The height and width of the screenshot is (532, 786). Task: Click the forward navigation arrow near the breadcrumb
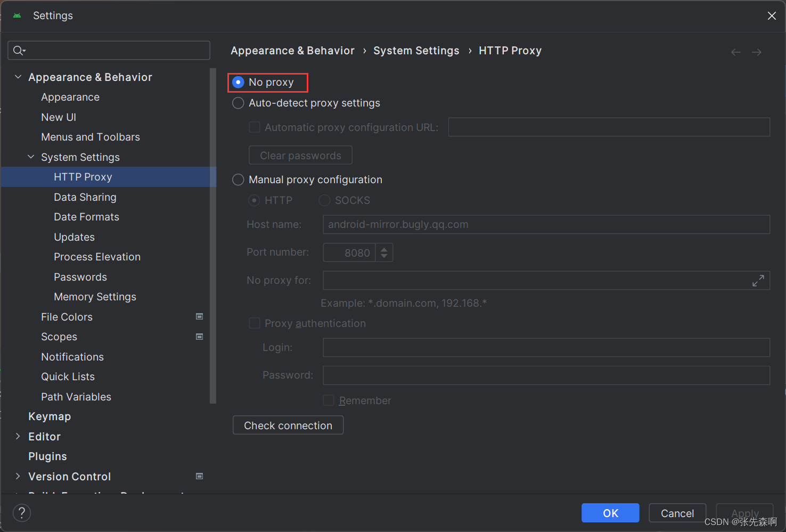point(756,52)
